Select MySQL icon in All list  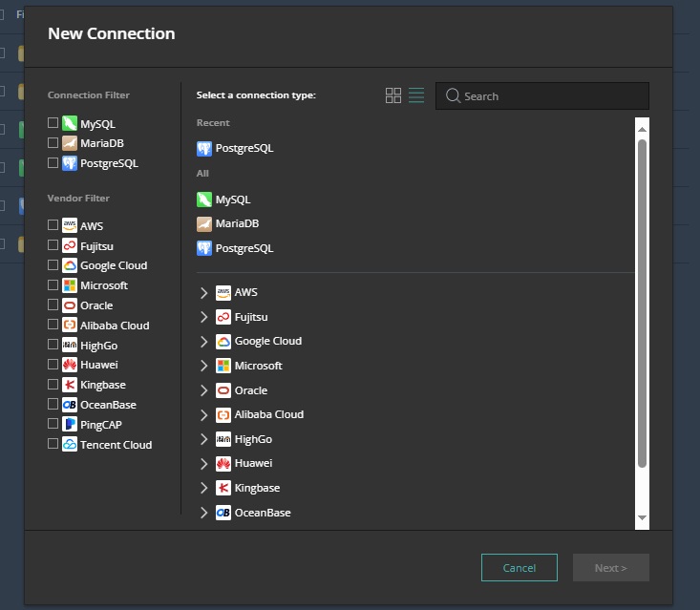tap(203, 200)
